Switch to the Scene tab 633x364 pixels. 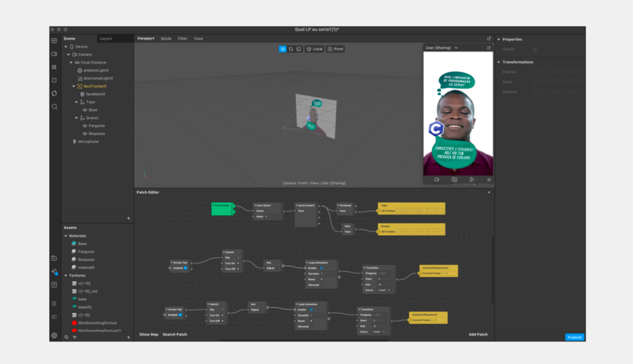69,39
